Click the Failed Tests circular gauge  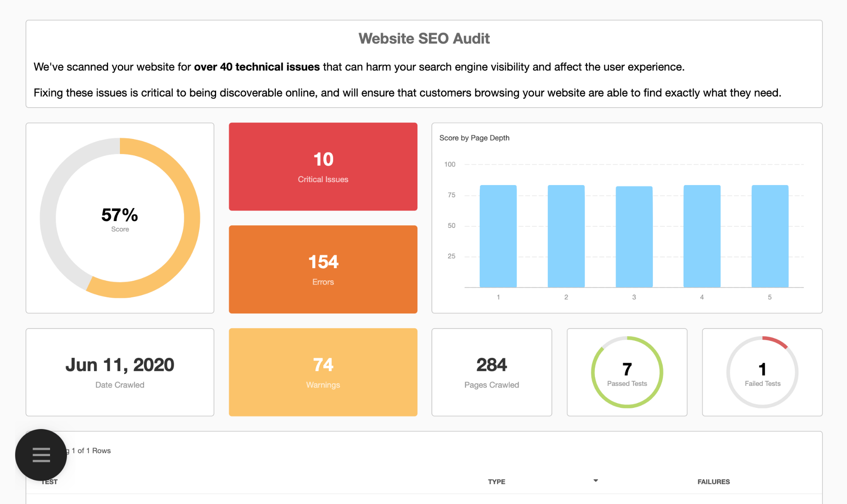coord(762,372)
